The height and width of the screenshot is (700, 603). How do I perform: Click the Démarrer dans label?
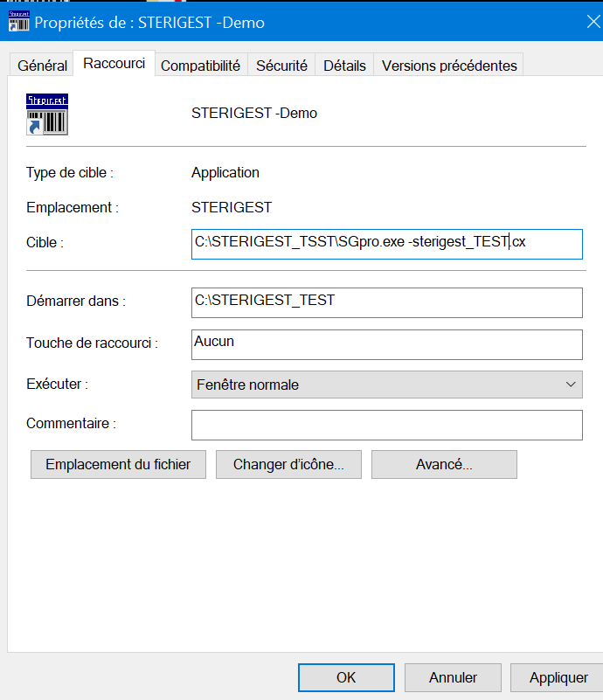coord(76,301)
